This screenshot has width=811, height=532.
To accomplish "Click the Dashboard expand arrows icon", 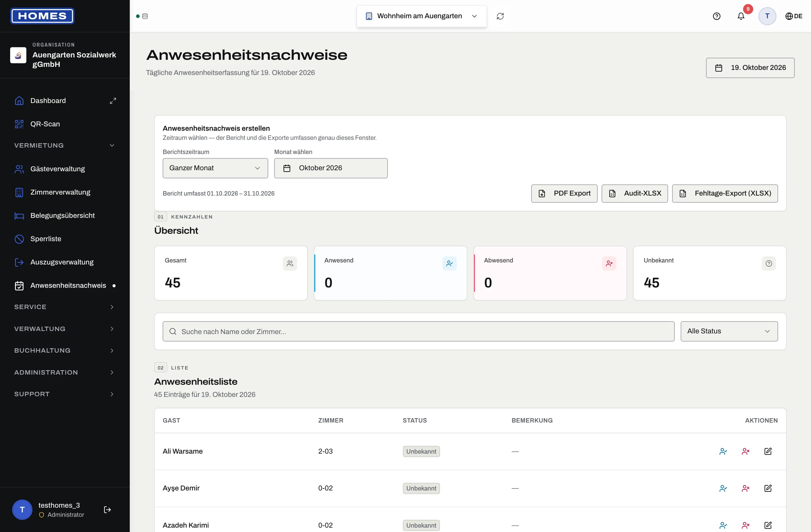I will (113, 100).
